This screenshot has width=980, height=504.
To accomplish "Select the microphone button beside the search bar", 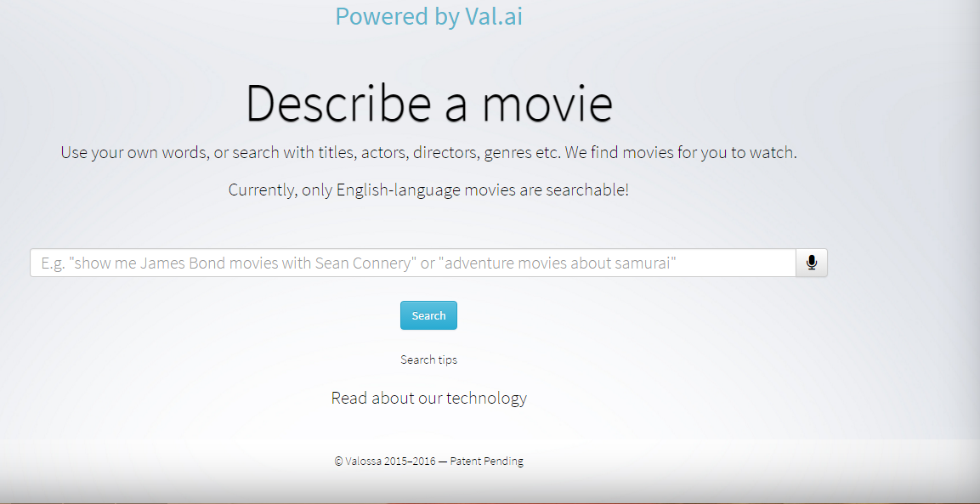I will pos(811,263).
